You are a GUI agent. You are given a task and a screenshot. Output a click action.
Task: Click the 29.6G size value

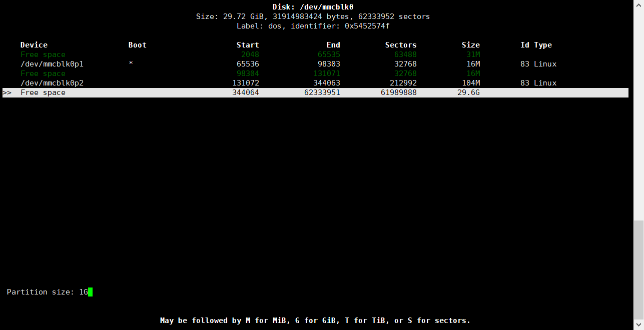468,92
